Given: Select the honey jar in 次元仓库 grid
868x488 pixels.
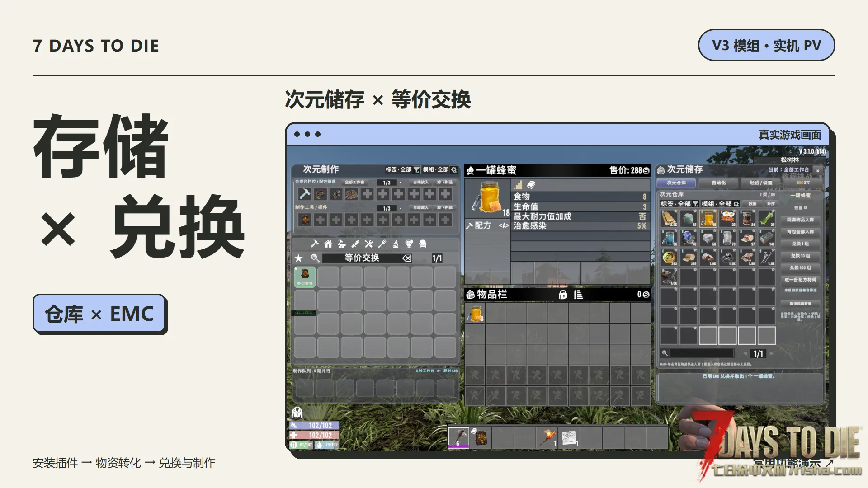Looking at the screenshot, I should click(x=708, y=218).
